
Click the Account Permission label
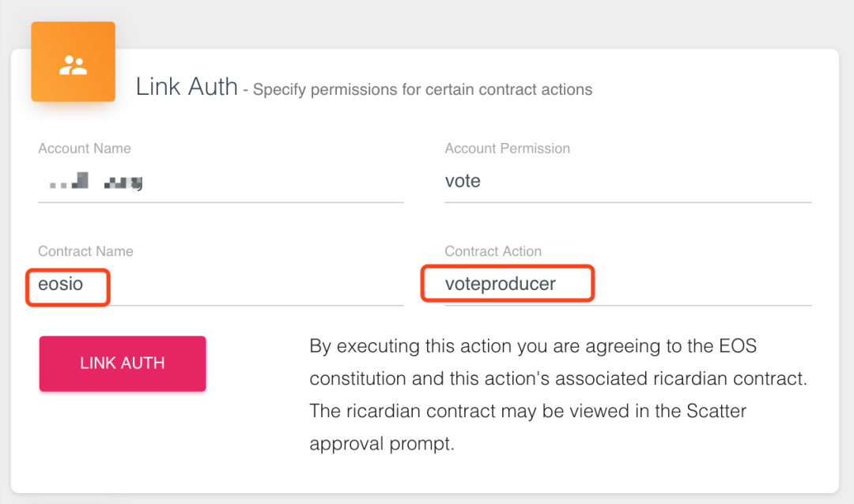(507, 149)
